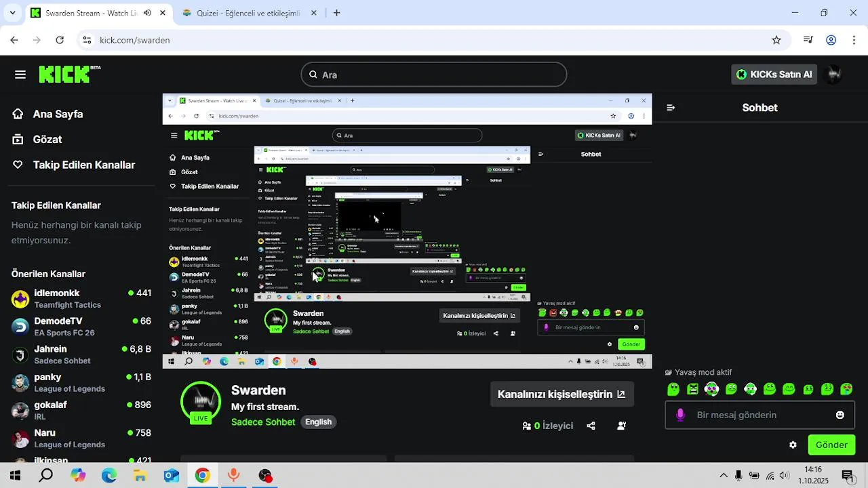
Task: Bookmark this page with the star icon
Action: tap(776, 40)
